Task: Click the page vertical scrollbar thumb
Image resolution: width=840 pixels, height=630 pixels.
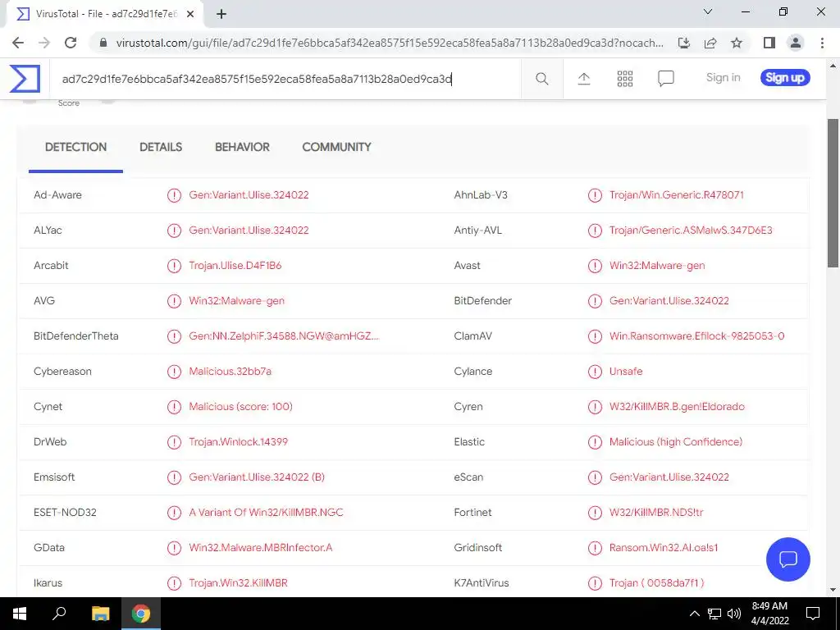Action: 833,193
